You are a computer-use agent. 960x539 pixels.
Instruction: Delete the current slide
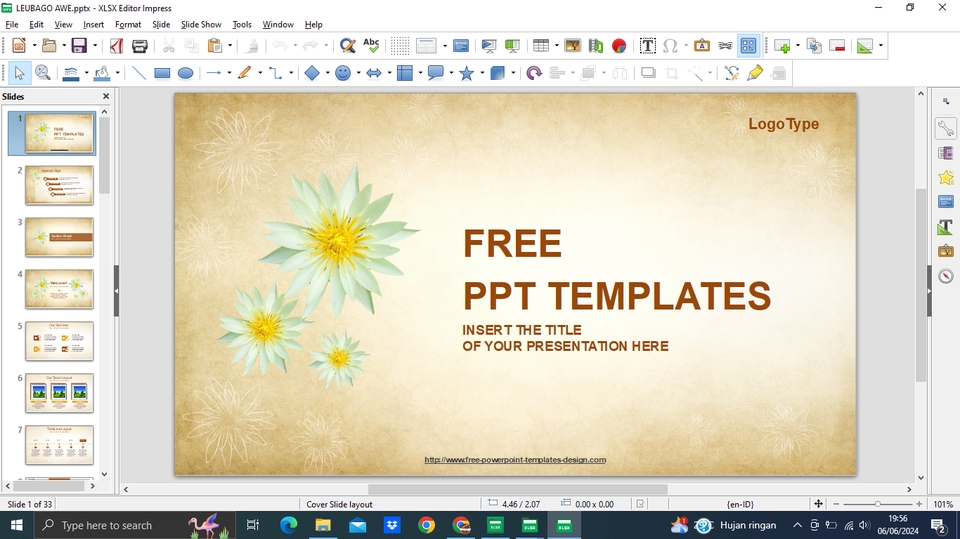(x=837, y=46)
